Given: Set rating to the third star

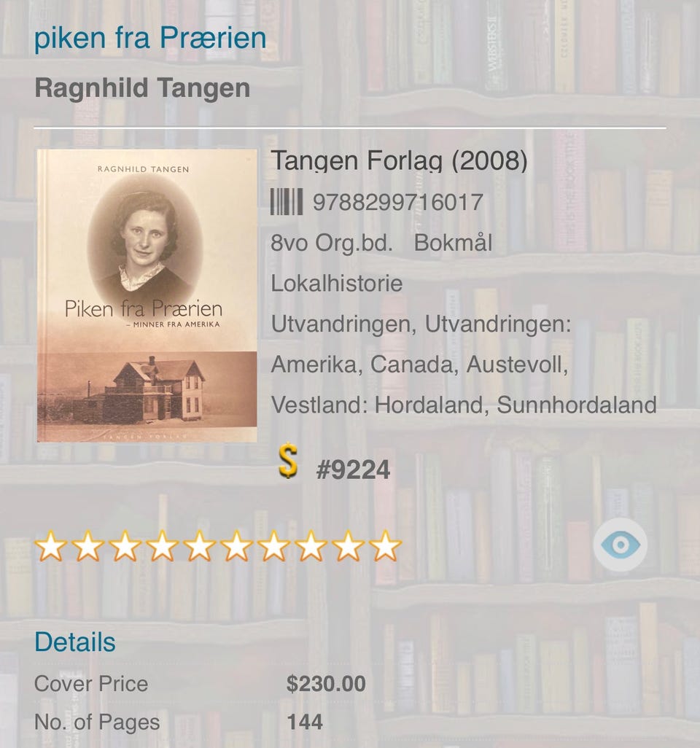Looking at the screenshot, I should (125, 546).
